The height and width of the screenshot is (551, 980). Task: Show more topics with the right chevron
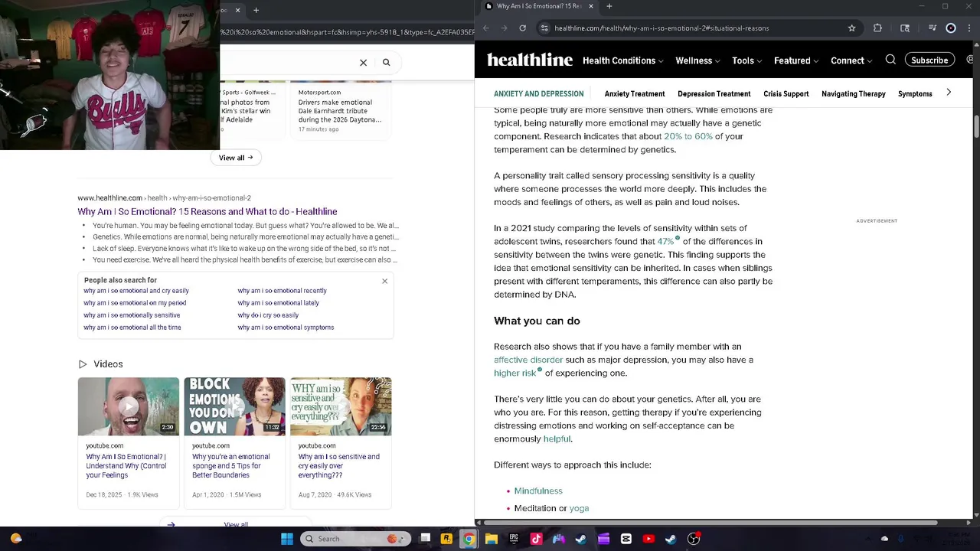click(x=949, y=93)
